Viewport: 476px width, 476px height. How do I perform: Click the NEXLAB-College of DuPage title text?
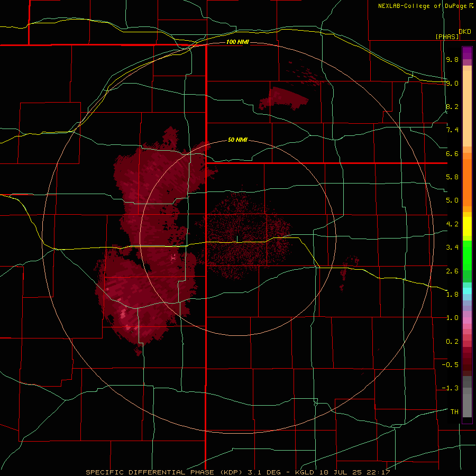(423, 6)
